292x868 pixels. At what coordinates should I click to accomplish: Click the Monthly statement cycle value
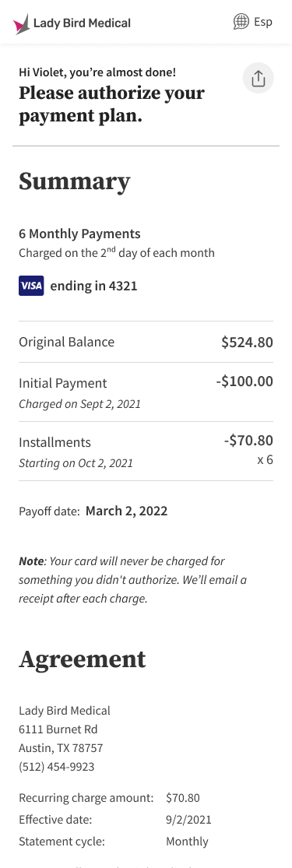pyautogui.click(x=188, y=842)
